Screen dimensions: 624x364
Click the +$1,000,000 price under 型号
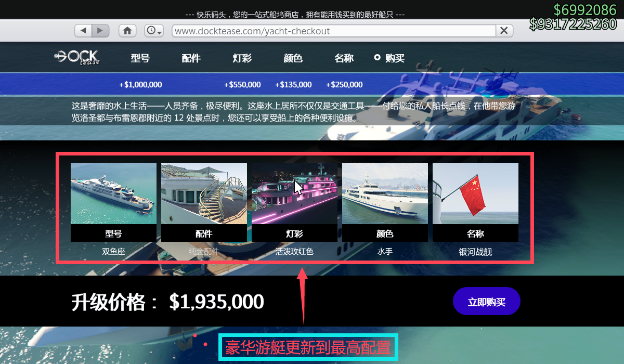[140, 84]
